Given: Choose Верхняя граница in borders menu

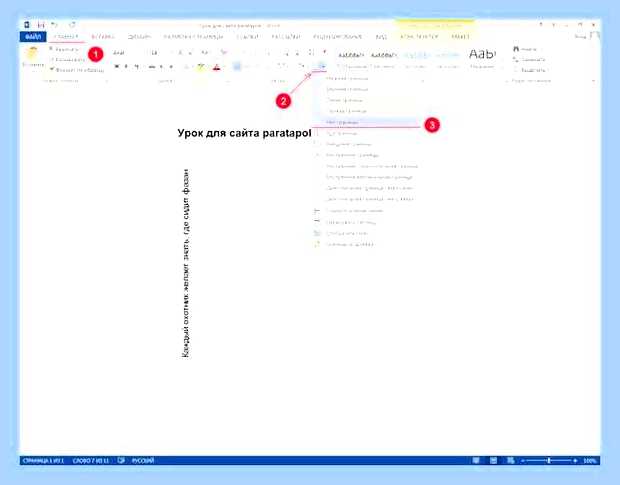Looking at the screenshot, I should pos(366,89).
